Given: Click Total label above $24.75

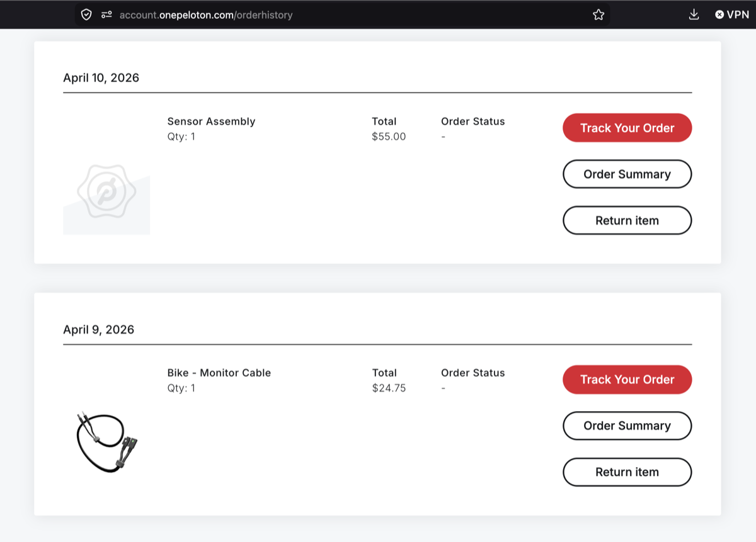Looking at the screenshot, I should click(384, 373).
